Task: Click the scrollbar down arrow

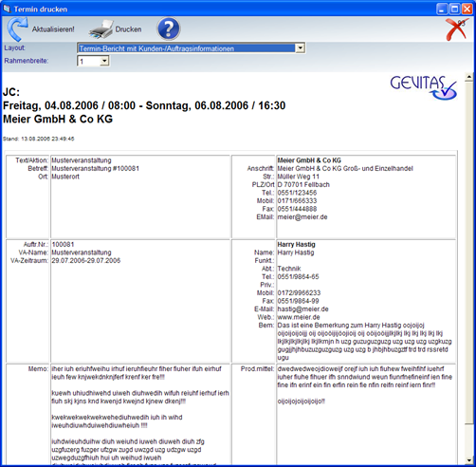Action: (469, 460)
